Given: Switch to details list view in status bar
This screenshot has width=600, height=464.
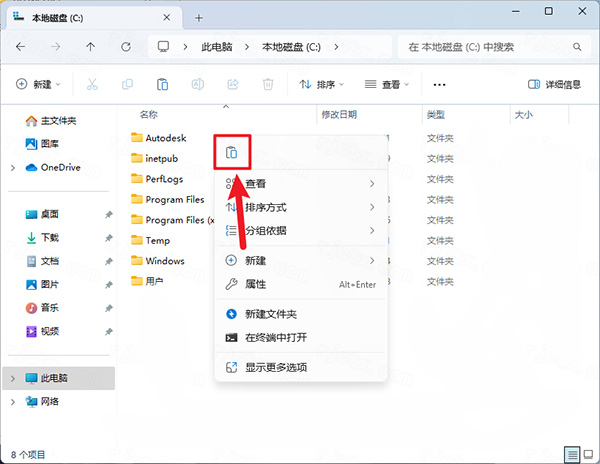Looking at the screenshot, I should 572,455.
